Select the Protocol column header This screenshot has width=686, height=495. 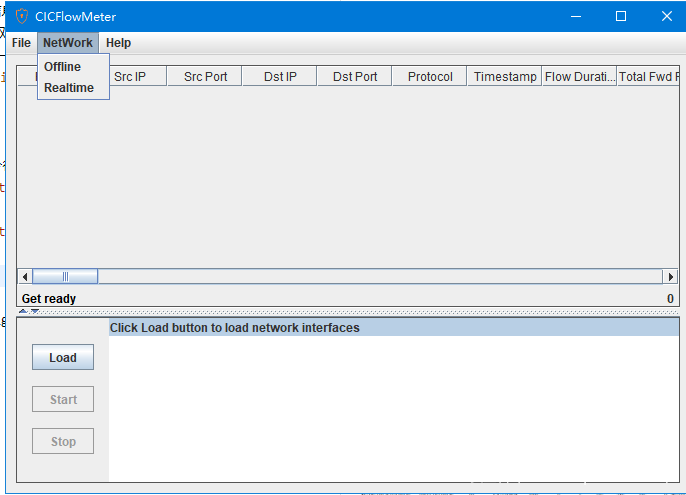[x=430, y=77]
